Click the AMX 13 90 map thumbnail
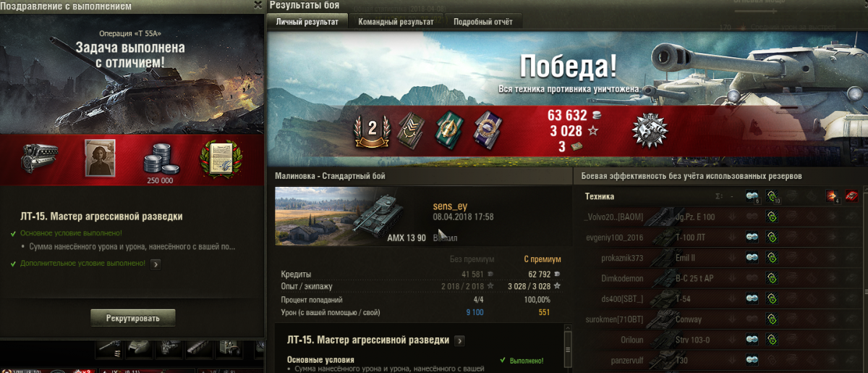This screenshot has width=868, height=373. point(349,217)
